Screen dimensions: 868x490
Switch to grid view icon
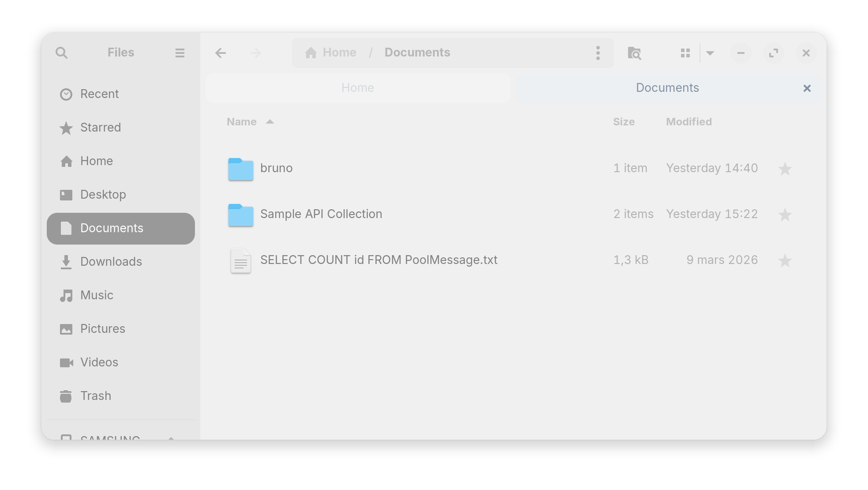[685, 53]
